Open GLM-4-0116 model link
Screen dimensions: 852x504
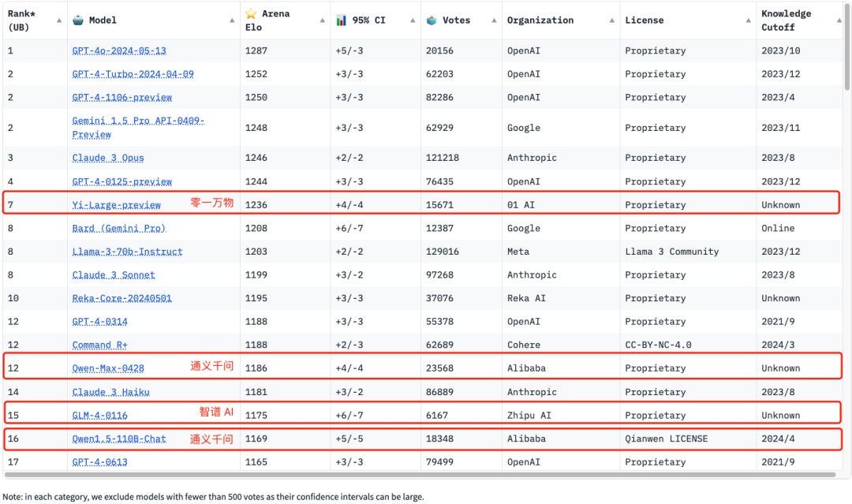(x=100, y=416)
